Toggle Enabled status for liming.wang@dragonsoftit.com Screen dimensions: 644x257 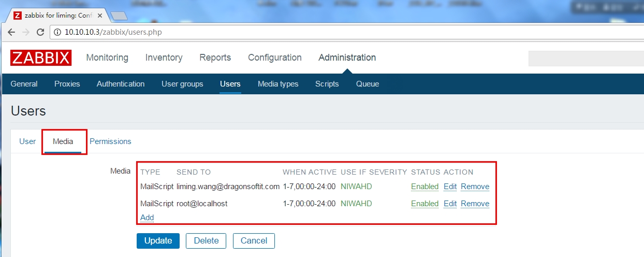(425, 187)
